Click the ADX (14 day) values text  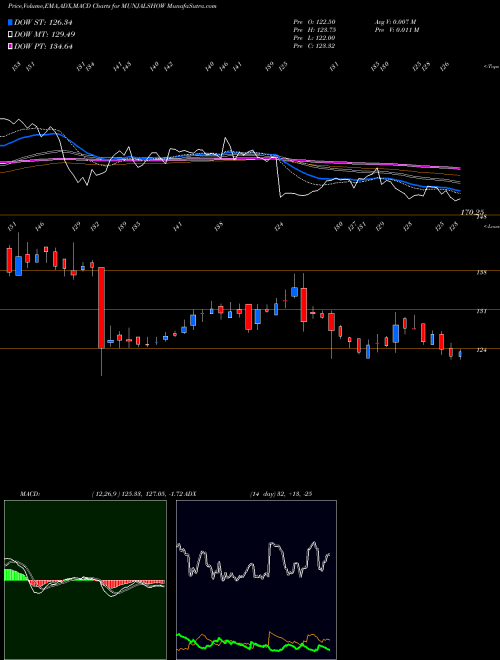[x=281, y=494]
